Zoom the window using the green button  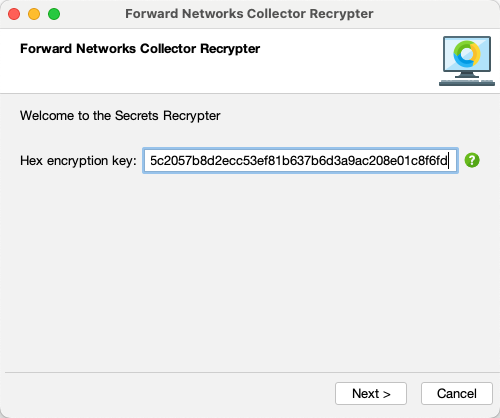click(54, 14)
